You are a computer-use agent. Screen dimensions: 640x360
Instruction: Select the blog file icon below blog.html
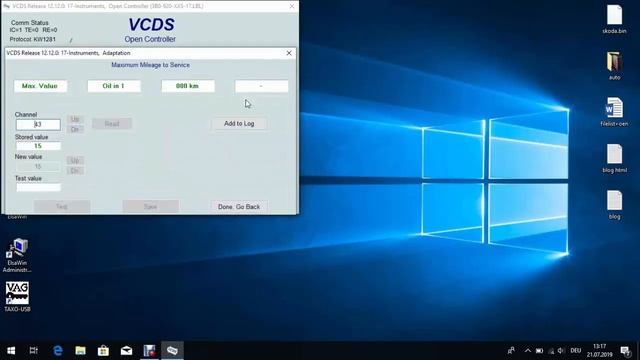[x=614, y=205]
